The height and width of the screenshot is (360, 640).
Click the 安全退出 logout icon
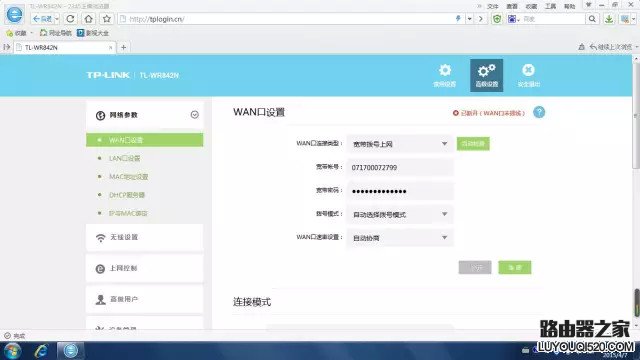click(x=528, y=70)
